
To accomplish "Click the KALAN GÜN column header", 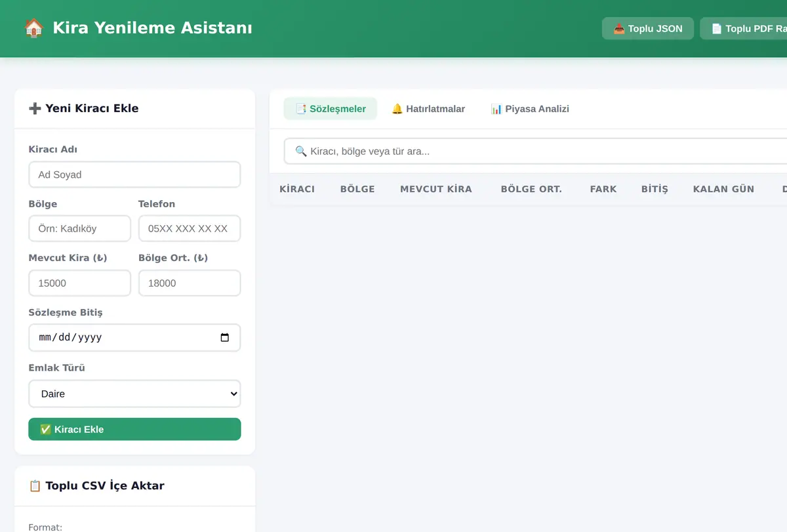I will [x=723, y=189].
